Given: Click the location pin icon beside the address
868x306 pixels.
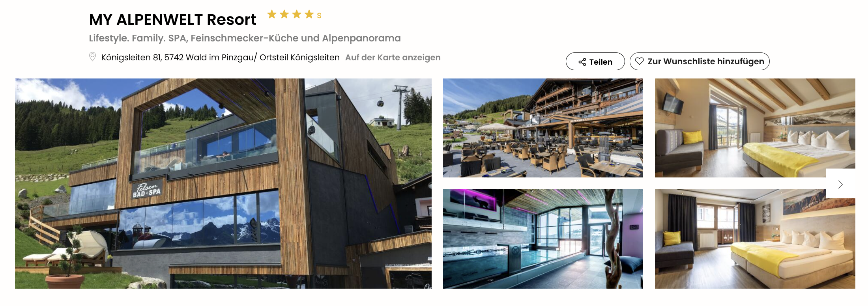Looking at the screenshot, I should (x=92, y=57).
